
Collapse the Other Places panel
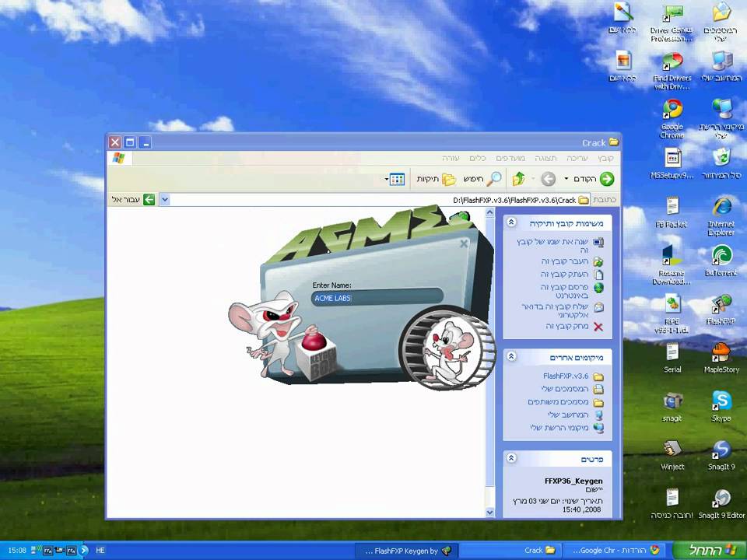tap(511, 356)
